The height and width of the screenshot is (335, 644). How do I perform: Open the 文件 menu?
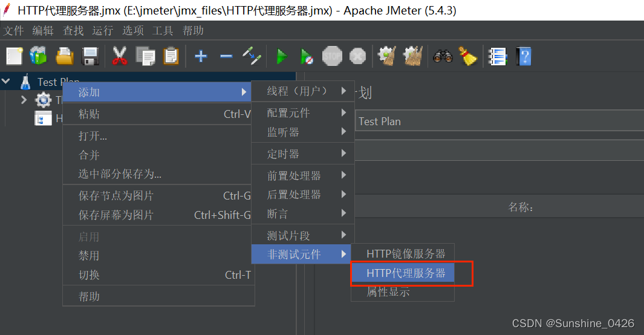click(13, 31)
